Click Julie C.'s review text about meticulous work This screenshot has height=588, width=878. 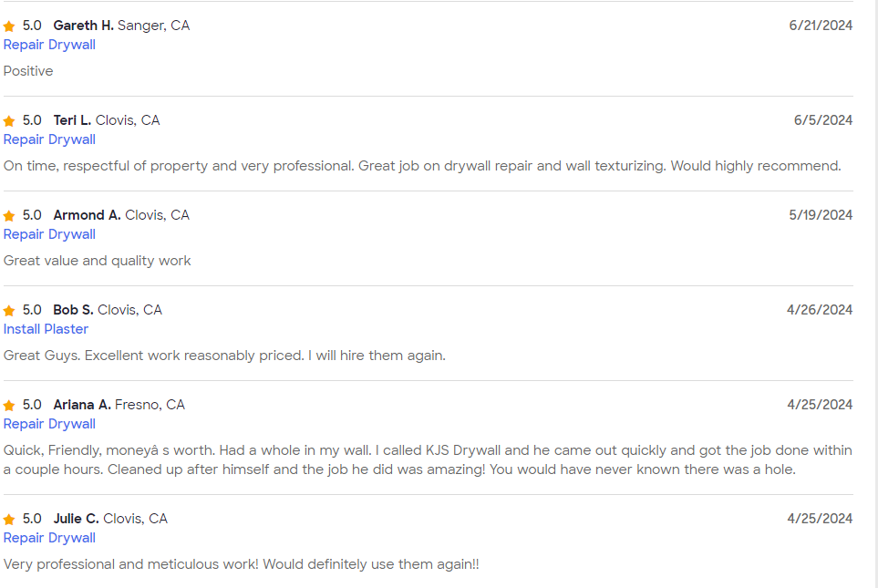point(242,564)
